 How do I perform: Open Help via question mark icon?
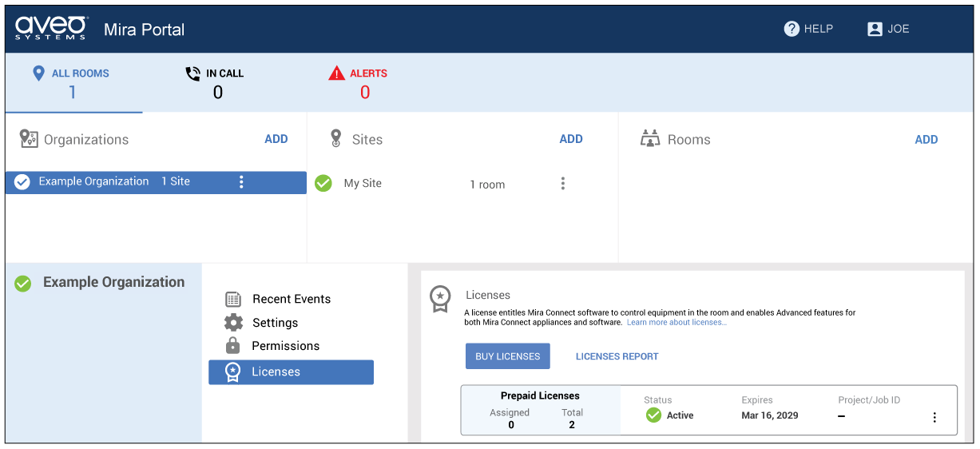(x=792, y=29)
